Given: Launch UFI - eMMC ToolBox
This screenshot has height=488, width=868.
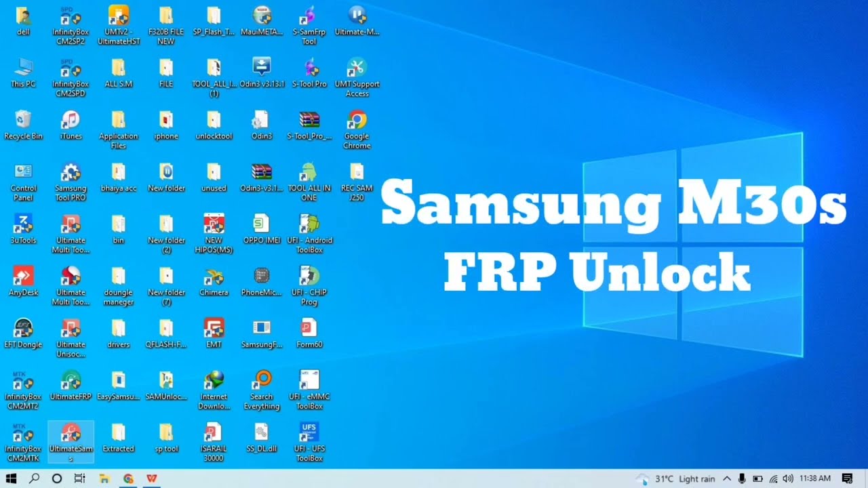Looking at the screenshot, I should coord(309,390).
